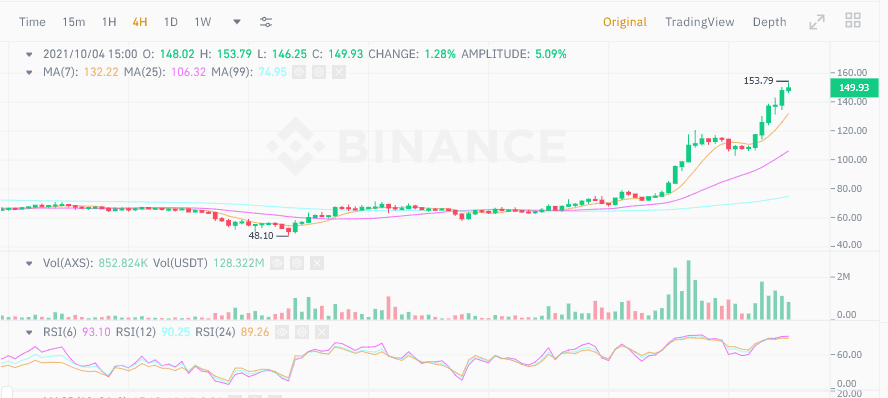888x398 pixels.
Task: Click the MA(25) value 106.32
Action: point(189,72)
